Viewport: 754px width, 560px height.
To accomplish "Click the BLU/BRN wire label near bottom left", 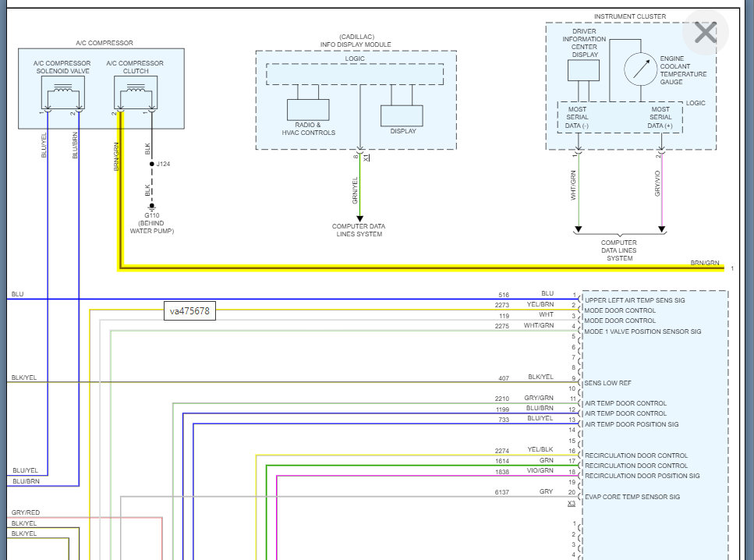I will 26,481.
